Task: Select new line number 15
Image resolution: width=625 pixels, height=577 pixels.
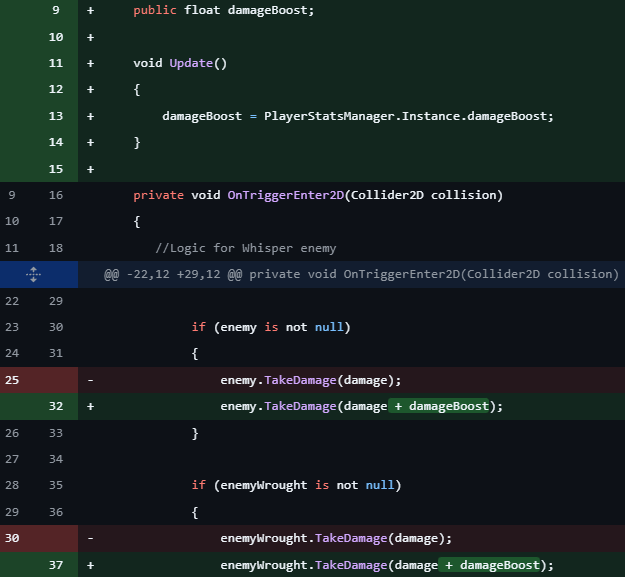Action: pos(56,169)
